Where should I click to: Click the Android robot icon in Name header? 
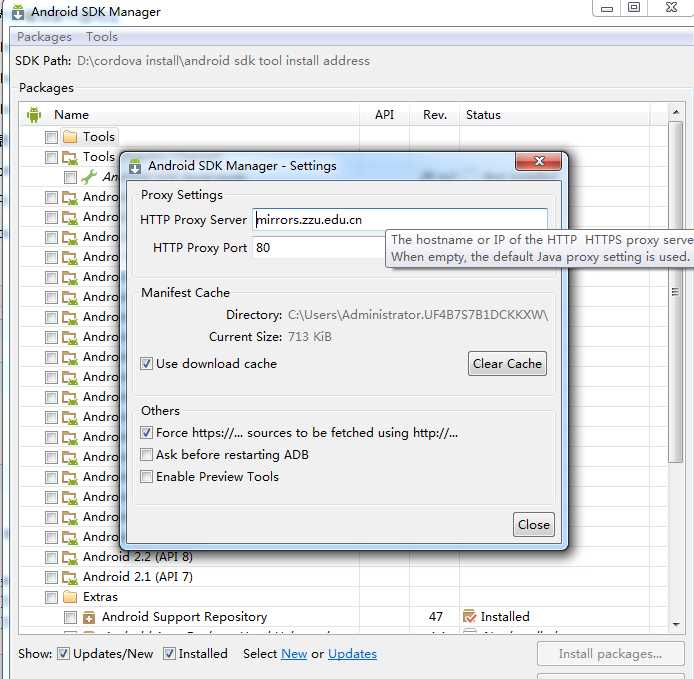pos(34,115)
